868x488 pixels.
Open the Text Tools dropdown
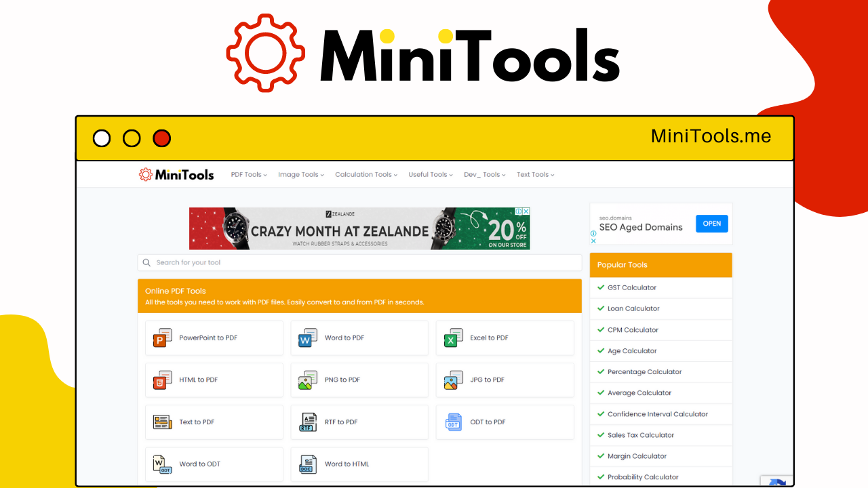click(x=536, y=174)
